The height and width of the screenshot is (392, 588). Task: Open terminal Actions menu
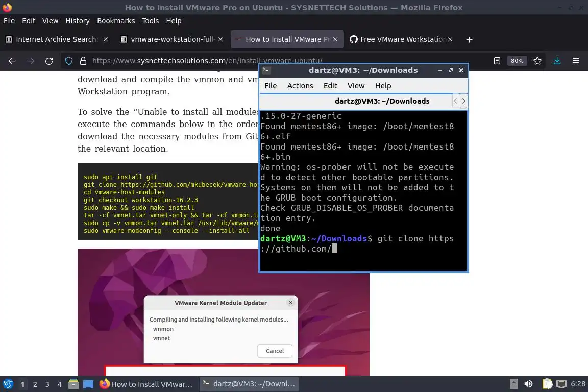pos(300,86)
